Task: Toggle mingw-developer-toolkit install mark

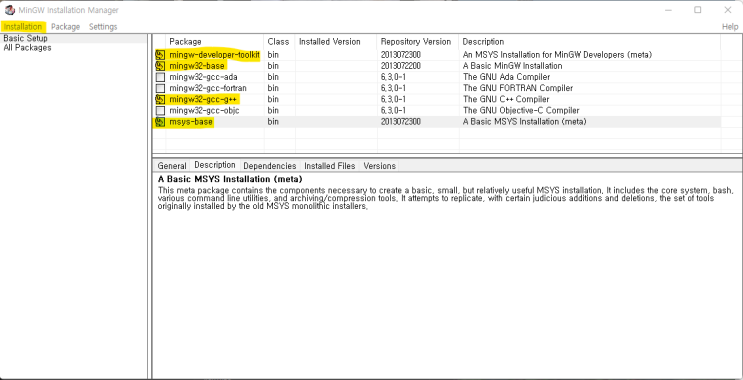Action: pos(160,55)
